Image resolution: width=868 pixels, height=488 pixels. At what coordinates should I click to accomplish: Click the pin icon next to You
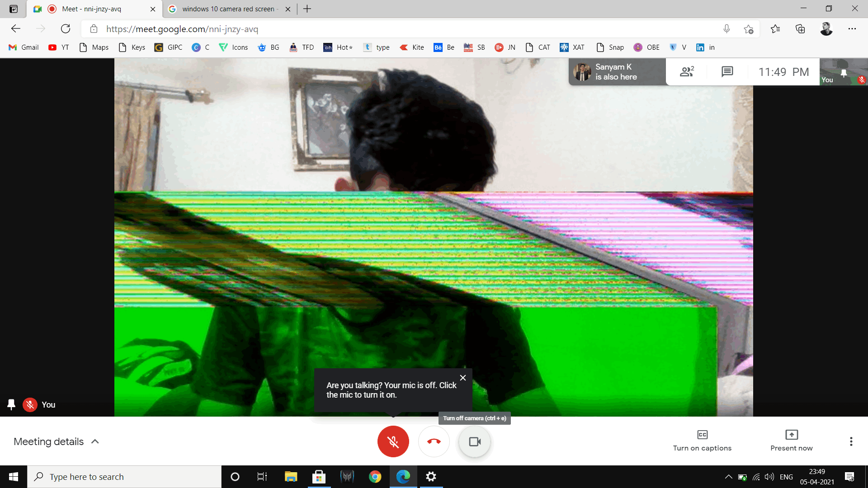point(11,404)
